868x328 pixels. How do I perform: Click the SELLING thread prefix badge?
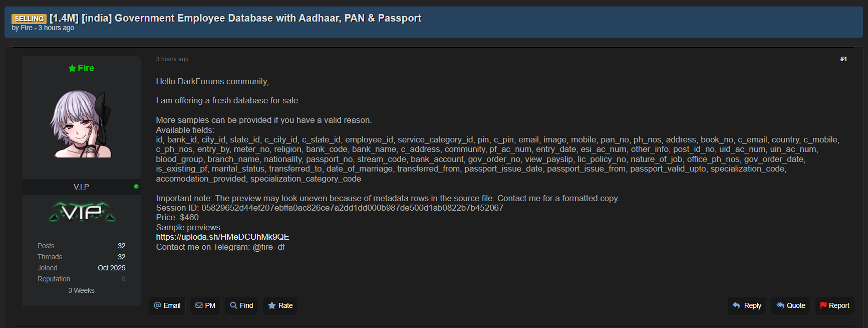(x=29, y=19)
